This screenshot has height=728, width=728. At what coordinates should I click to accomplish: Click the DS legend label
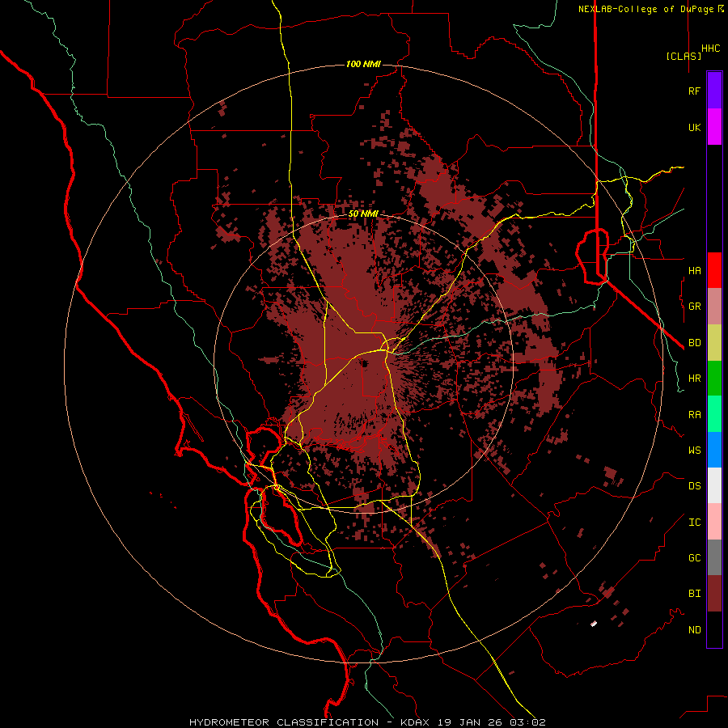point(694,486)
